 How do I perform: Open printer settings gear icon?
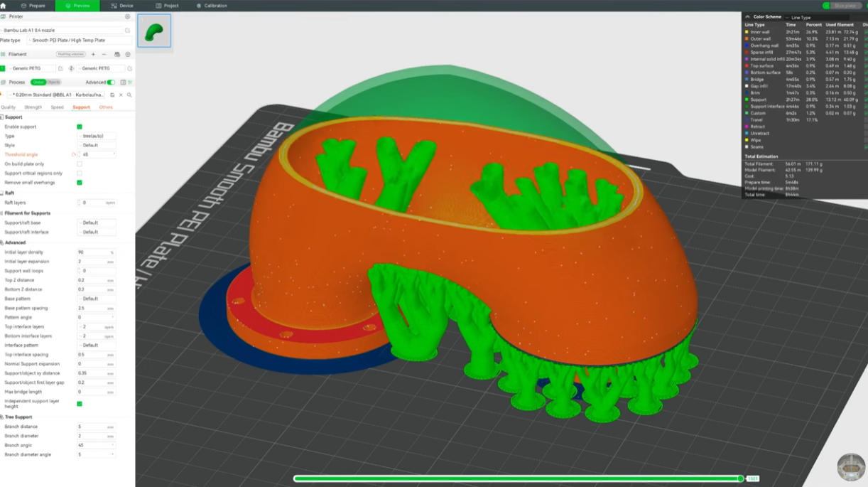point(127,16)
